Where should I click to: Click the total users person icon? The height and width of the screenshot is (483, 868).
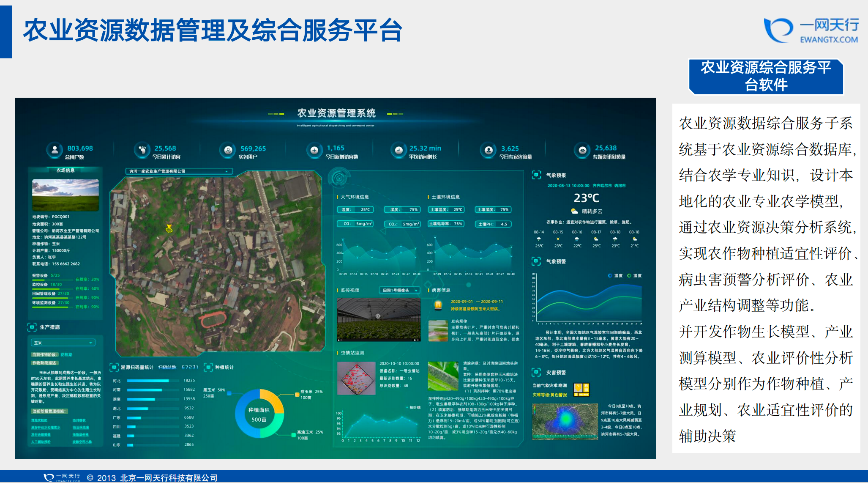(55, 150)
